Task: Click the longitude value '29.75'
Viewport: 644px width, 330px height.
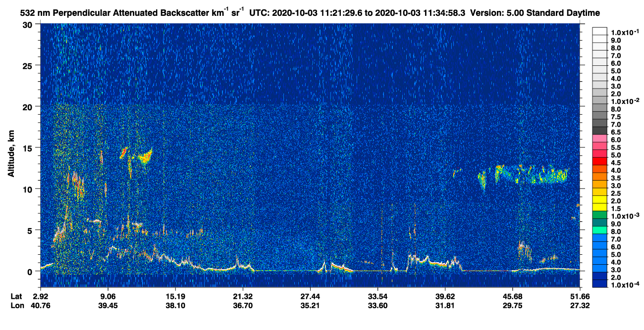Action: pyautogui.click(x=512, y=306)
